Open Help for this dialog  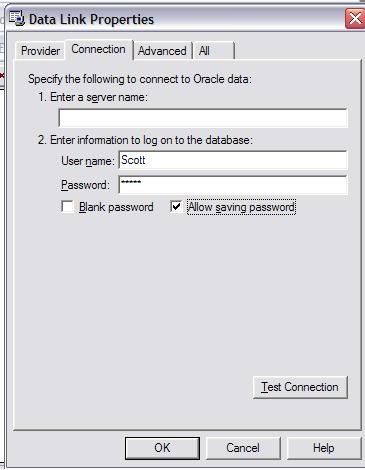pos(324,448)
